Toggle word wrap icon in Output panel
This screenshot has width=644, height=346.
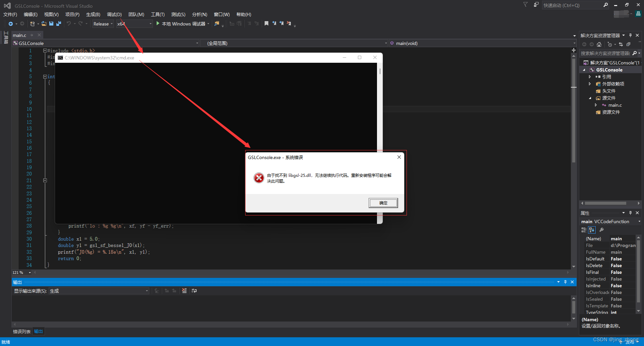click(x=194, y=291)
